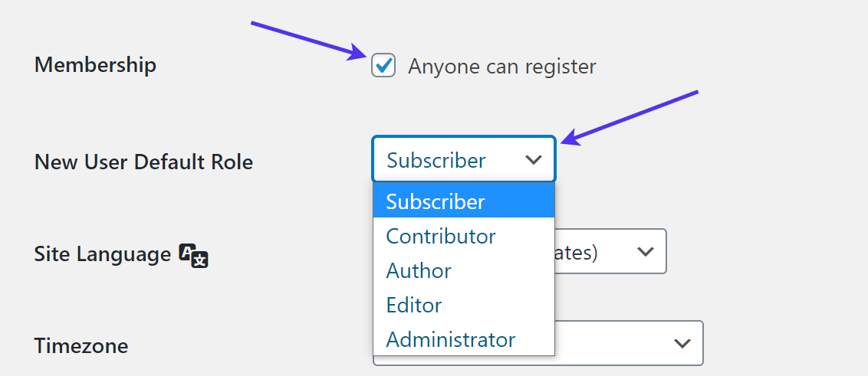Collapse the role dropdown using its chevron

click(x=534, y=161)
